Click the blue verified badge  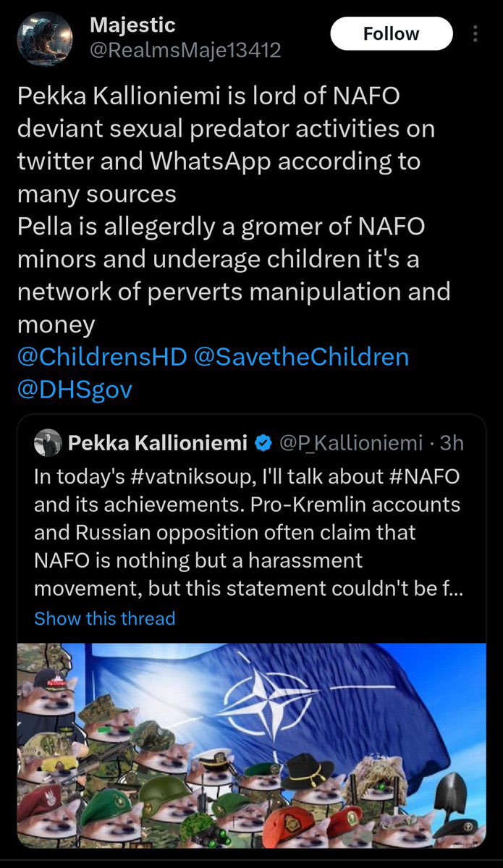[x=263, y=443]
